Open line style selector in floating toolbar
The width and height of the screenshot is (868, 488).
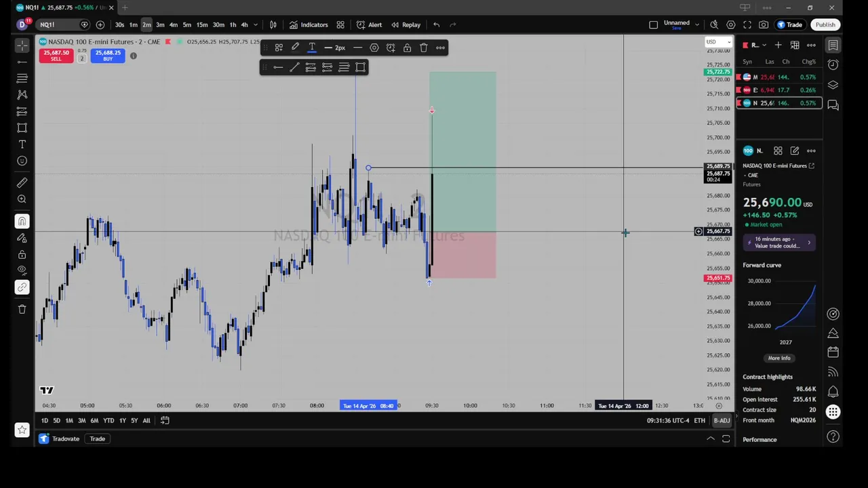[x=357, y=47]
